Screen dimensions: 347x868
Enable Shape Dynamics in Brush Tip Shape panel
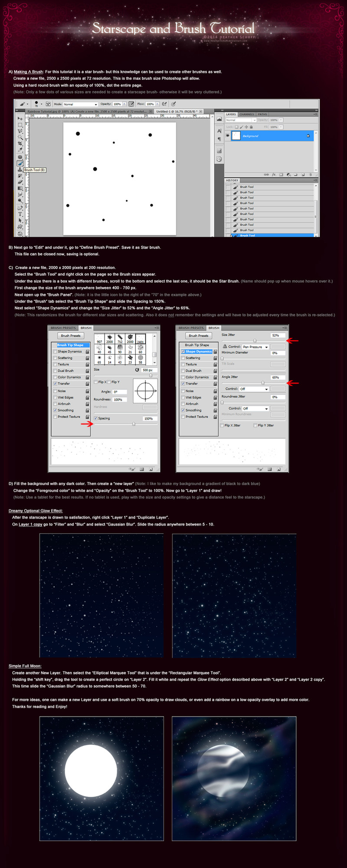point(55,352)
